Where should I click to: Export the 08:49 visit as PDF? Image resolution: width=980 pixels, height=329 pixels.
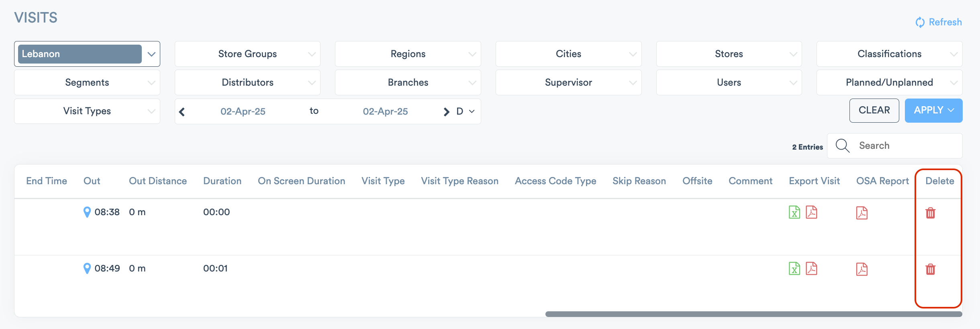(811, 269)
